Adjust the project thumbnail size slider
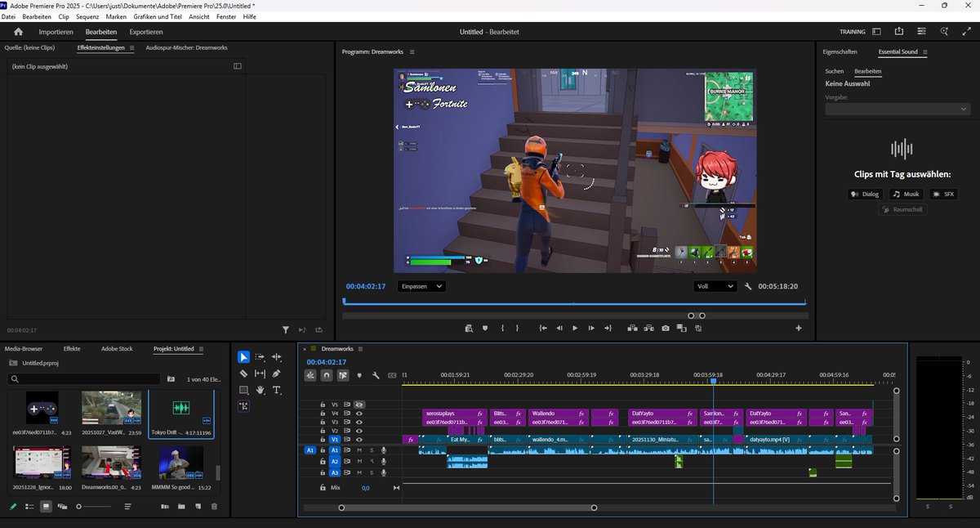The width and height of the screenshot is (980, 528). point(95,507)
